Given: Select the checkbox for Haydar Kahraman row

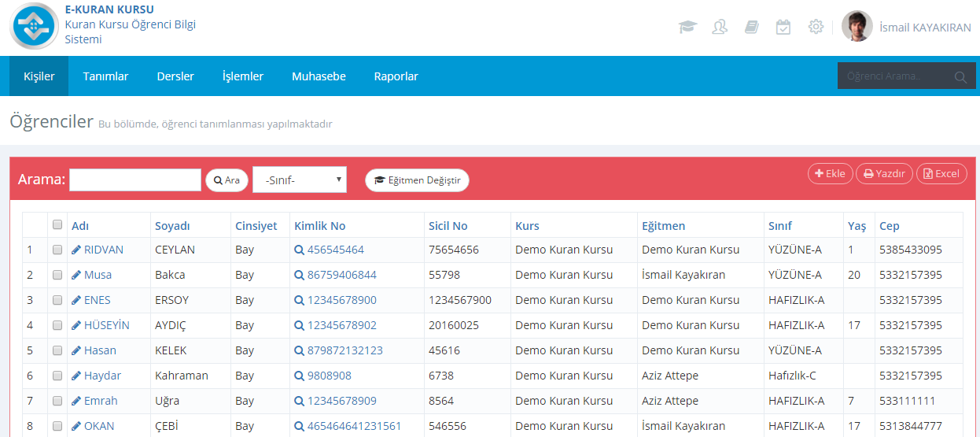Looking at the screenshot, I should [57, 376].
